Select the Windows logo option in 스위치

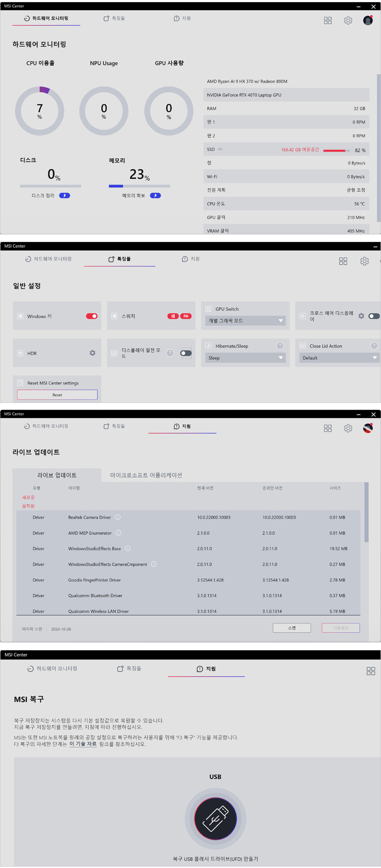pos(173,316)
